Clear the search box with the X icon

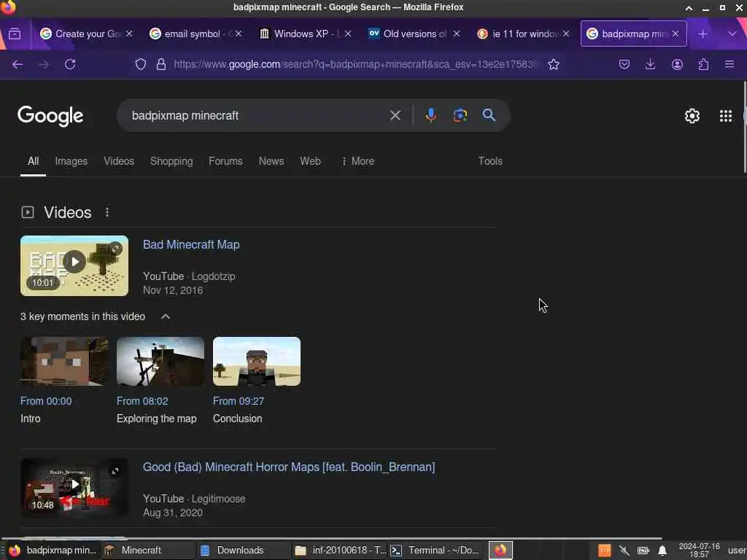tap(395, 115)
